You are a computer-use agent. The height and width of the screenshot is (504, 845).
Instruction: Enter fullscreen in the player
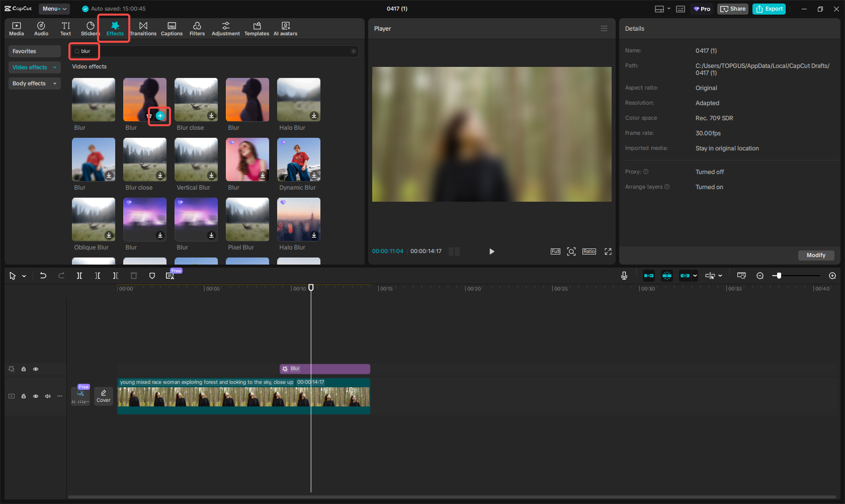pyautogui.click(x=608, y=251)
